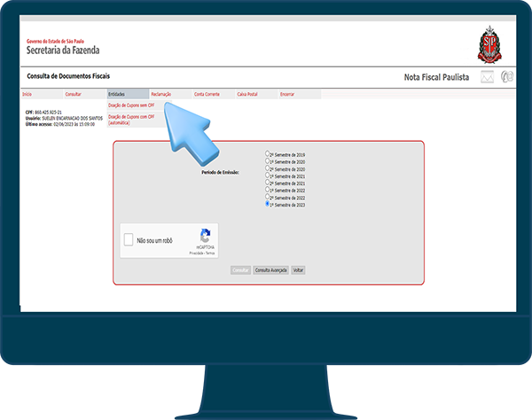The width and height of the screenshot is (532, 420).
Task: Select the 2º Semestre de 2019 option
Action: tap(268, 154)
